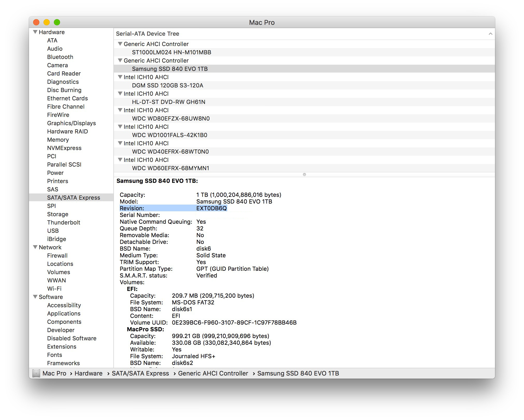Select iBridge in the sidebar
Viewport: 524px width, 420px height.
pyautogui.click(x=57, y=239)
